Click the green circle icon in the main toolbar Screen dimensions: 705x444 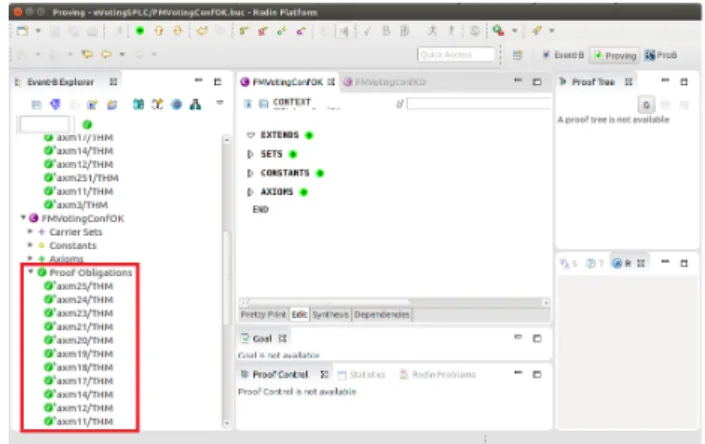pos(140,31)
